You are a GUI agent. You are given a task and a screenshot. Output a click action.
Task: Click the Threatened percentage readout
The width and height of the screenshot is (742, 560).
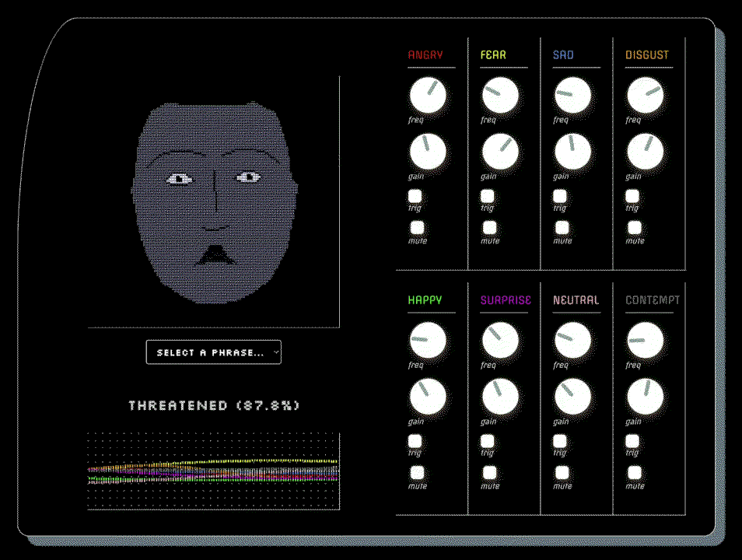click(x=214, y=405)
